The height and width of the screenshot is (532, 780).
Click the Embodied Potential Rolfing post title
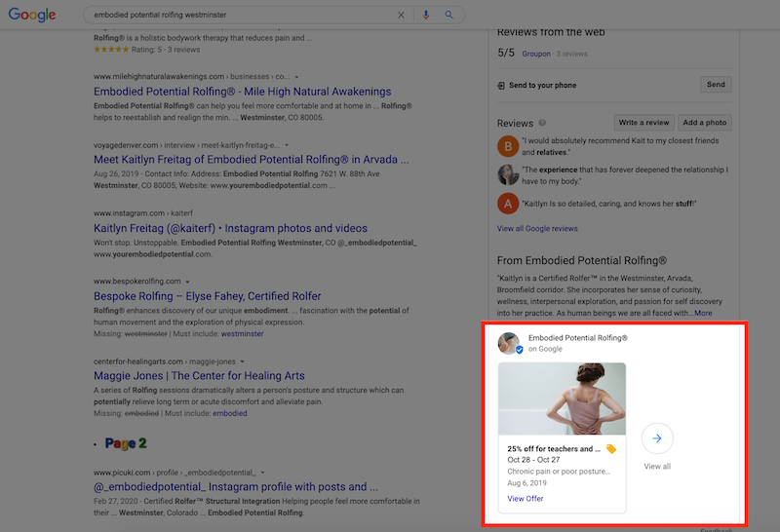pyautogui.click(x=577, y=338)
